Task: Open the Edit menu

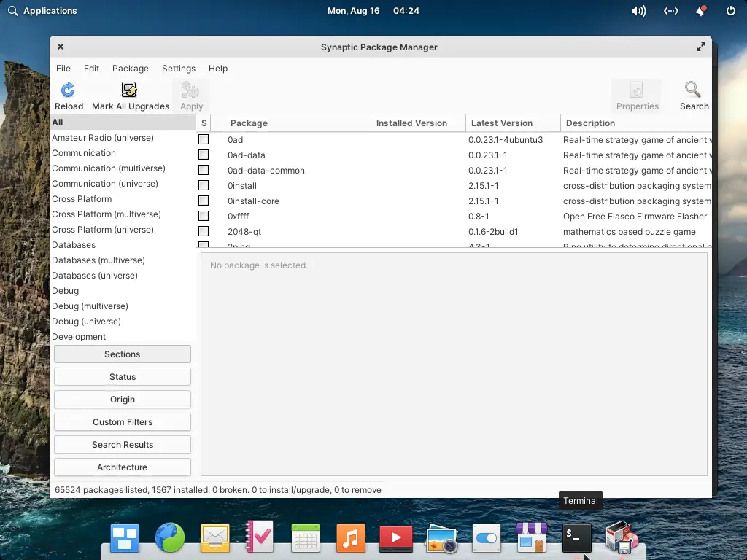Action: 91,68
